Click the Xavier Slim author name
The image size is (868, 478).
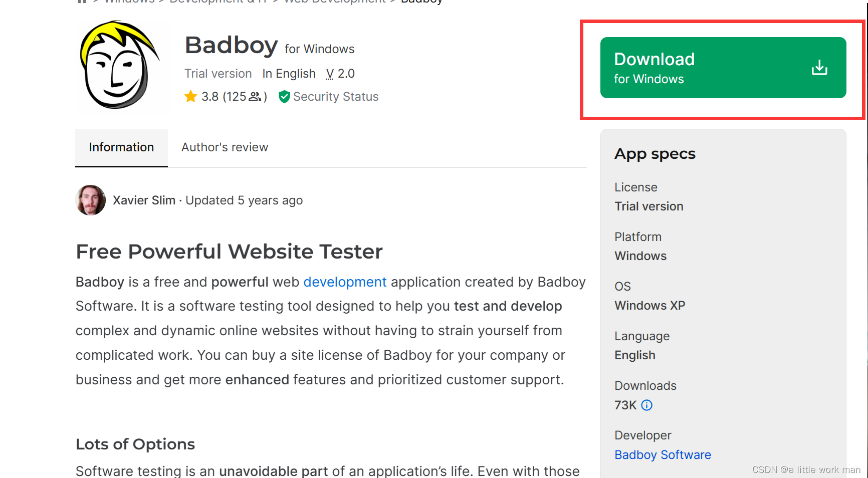144,200
